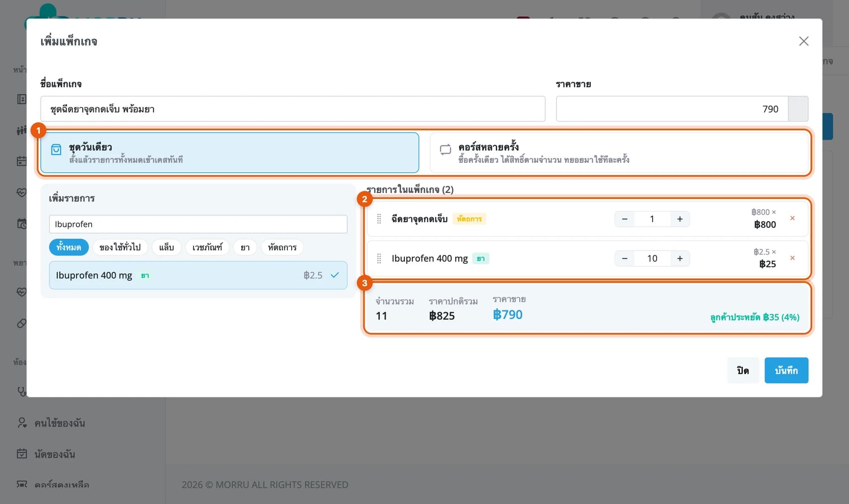Click the checkmark icon on Ibuprofen result
This screenshot has height=504, width=849.
(x=335, y=275)
